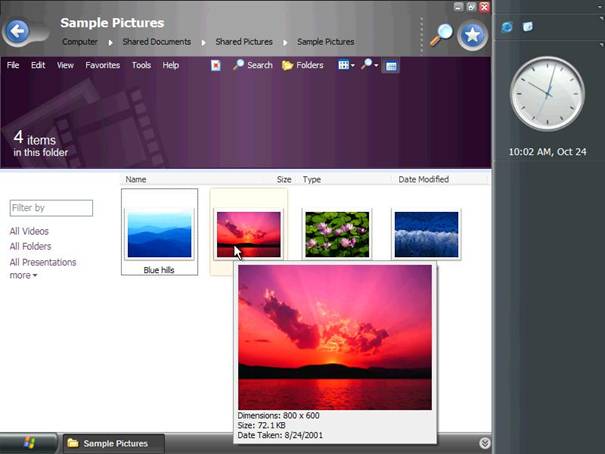Open the Favorites menu
Viewport: 605px width, 454px height.
pyautogui.click(x=102, y=65)
